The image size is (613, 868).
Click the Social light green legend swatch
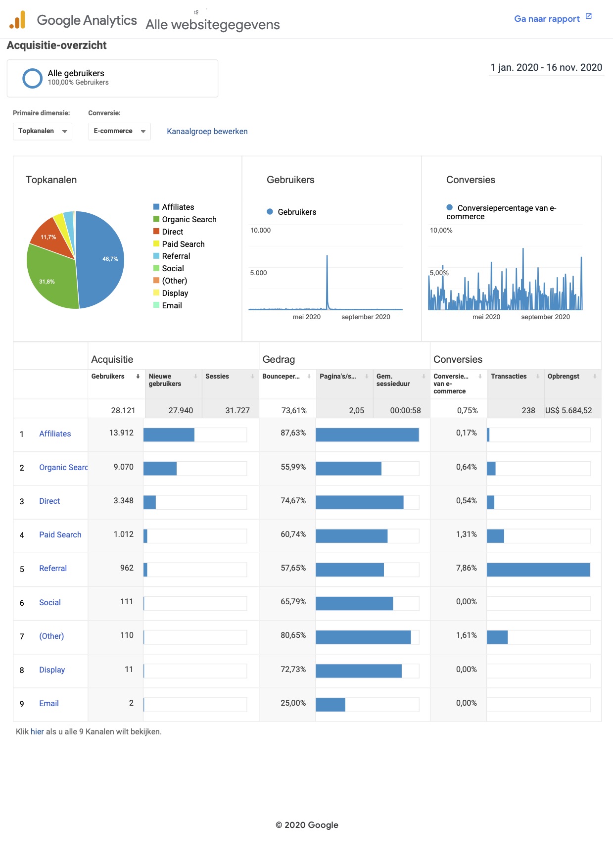tap(156, 268)
